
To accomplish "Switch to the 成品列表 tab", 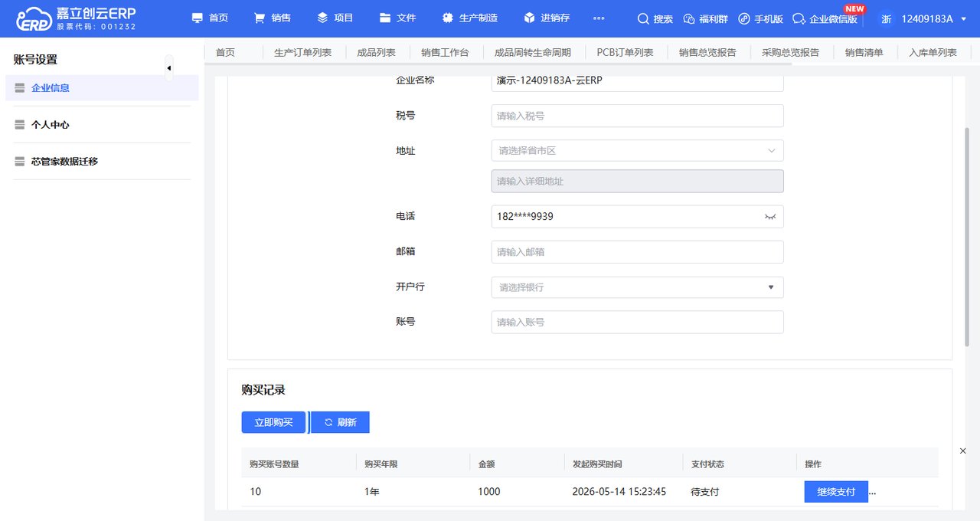I will (376, 53).
